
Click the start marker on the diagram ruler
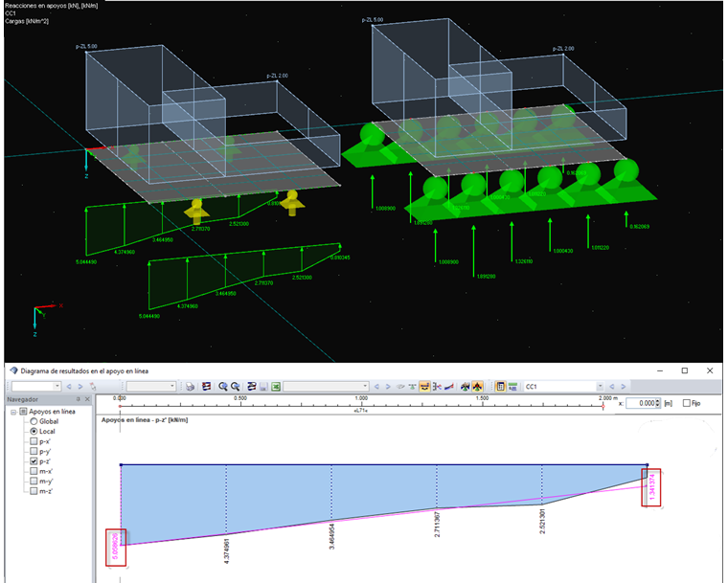pos(120,407)
